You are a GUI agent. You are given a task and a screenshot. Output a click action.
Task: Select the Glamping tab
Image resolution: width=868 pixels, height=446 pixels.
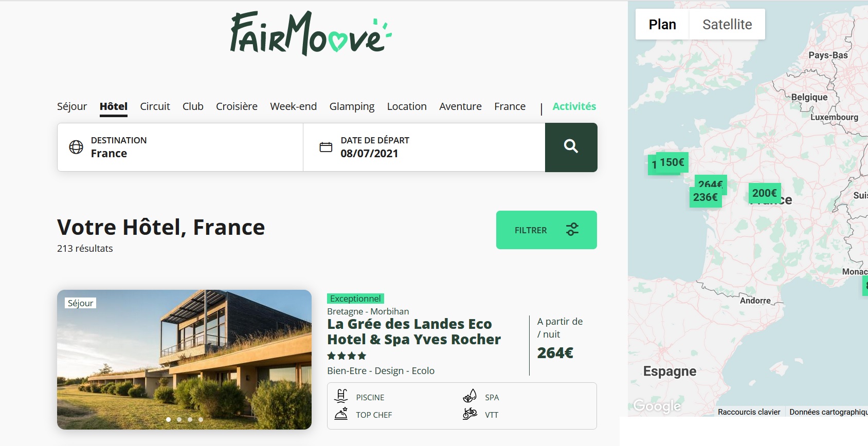352,106
